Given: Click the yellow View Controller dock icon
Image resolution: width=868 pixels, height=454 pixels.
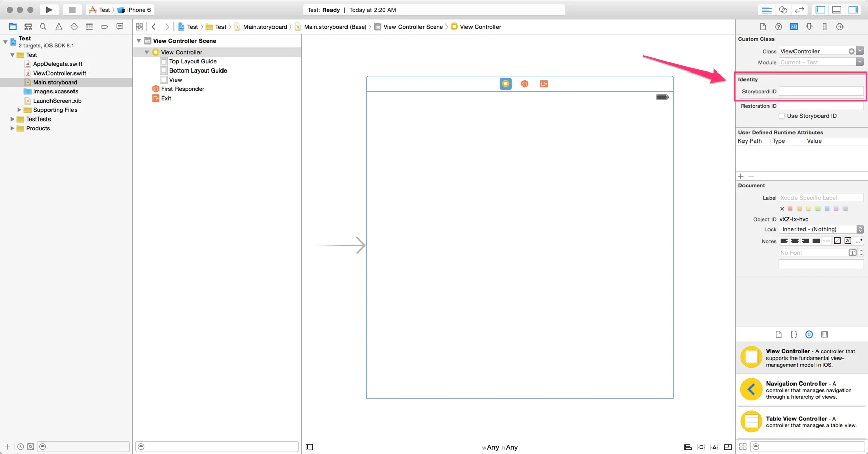Looking at the screenshot, I should click(506, 84).
